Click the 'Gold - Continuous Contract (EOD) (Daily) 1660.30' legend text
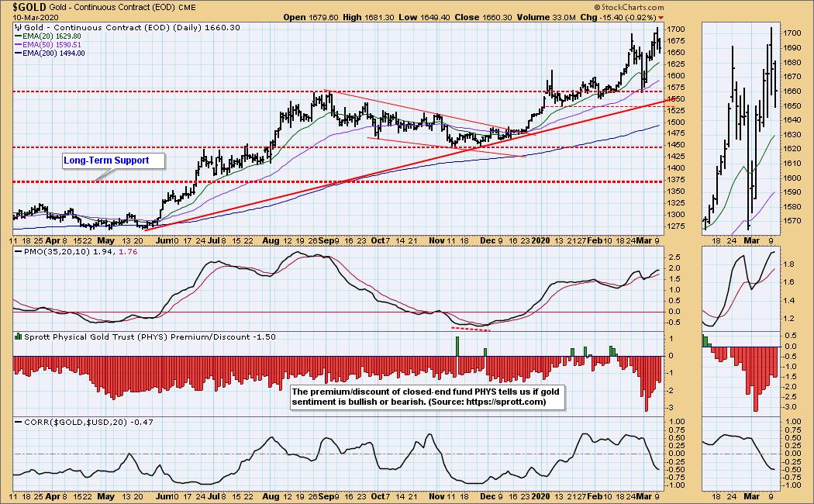This screenshot has height=504, width=814. point(132,27)
